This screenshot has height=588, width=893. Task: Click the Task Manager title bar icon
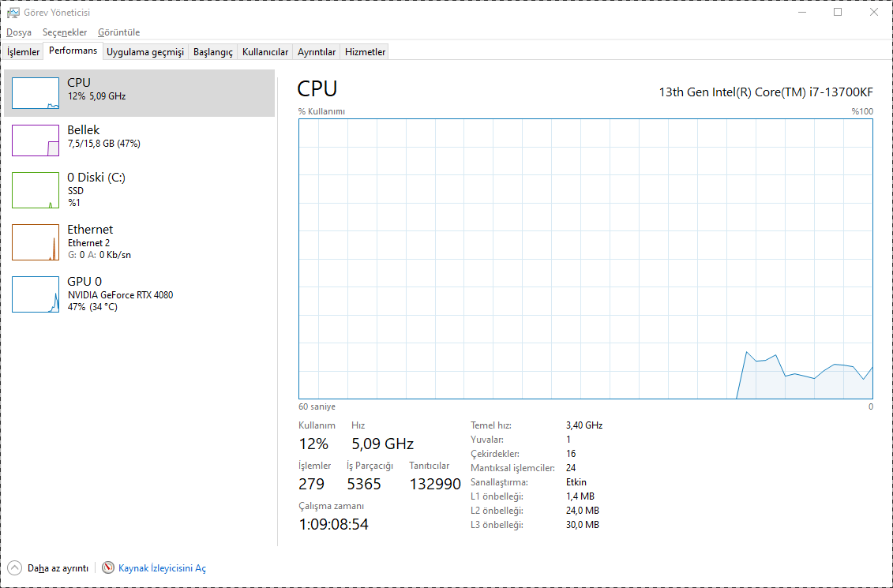13,12
